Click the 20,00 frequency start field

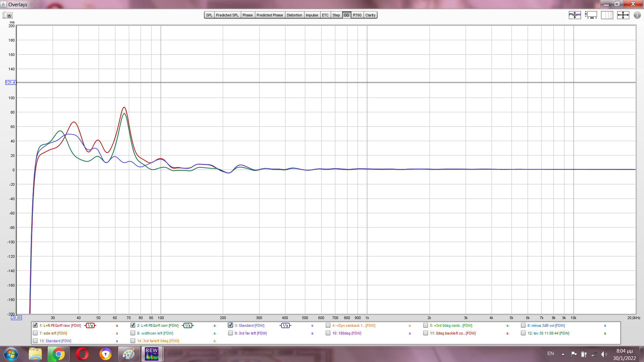[x=16, y=318]
